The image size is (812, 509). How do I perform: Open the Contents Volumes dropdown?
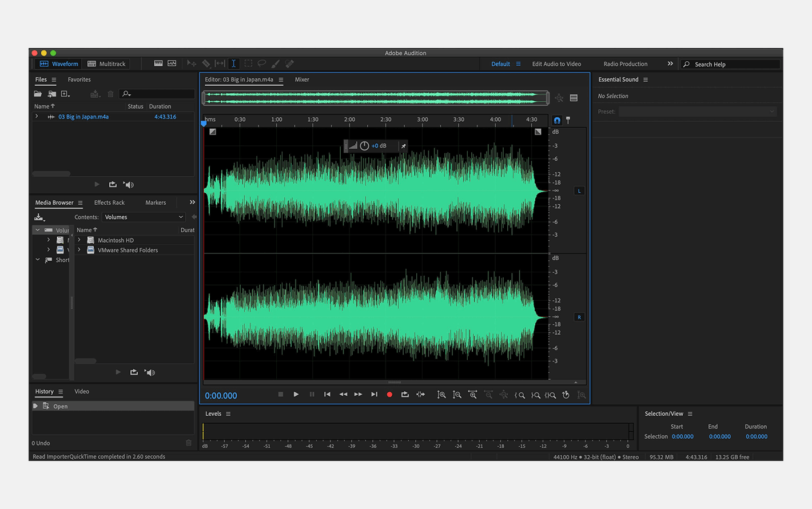(144, 217)
